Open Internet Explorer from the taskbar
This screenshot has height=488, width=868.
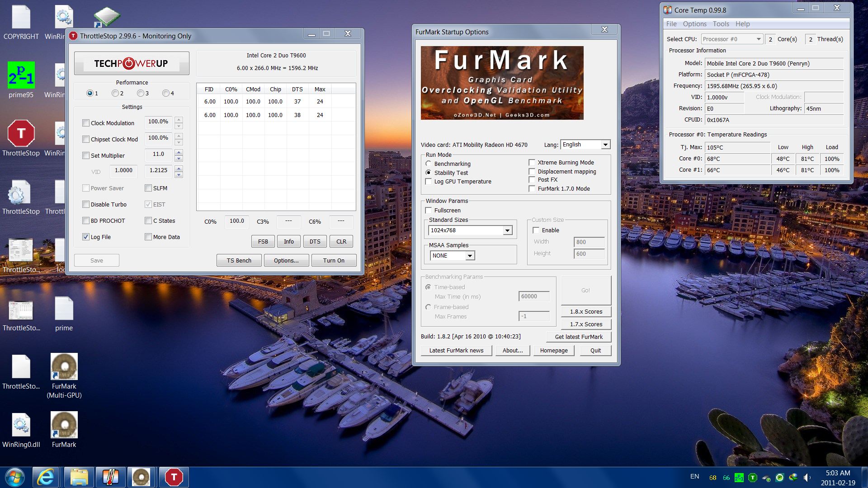[46, 477]
